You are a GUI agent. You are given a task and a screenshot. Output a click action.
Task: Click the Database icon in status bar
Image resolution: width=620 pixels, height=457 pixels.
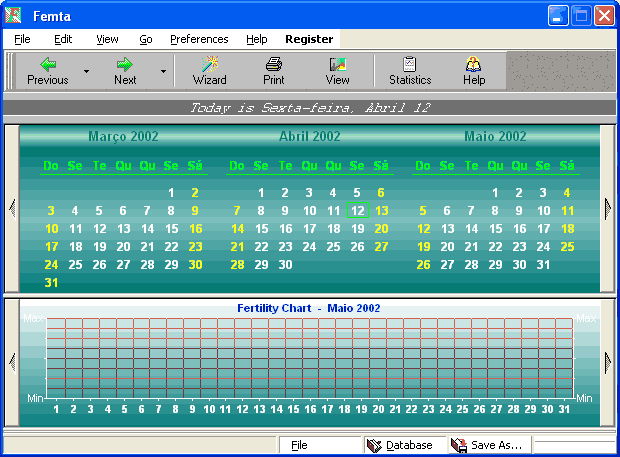coord(374,446)
